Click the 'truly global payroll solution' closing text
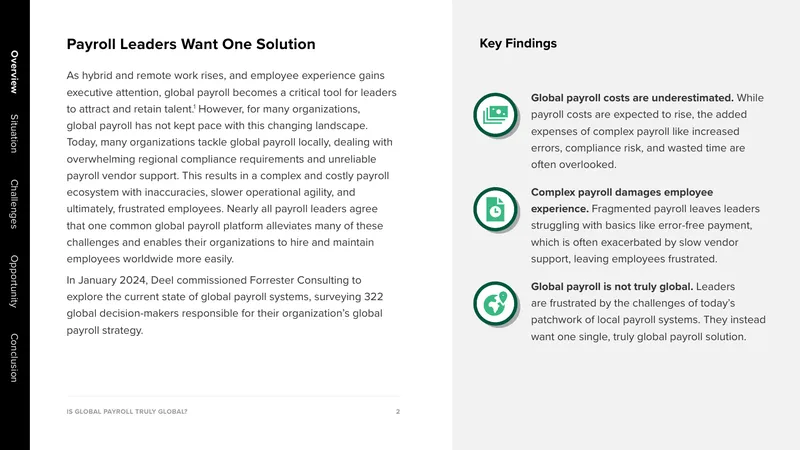800x450 pixels. (679, 337)
